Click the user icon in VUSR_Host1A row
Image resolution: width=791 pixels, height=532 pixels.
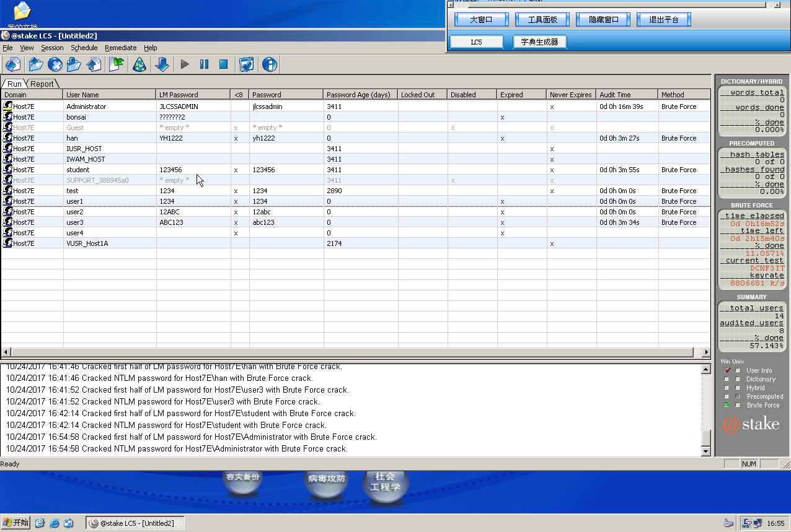click(x=7, y=243)
